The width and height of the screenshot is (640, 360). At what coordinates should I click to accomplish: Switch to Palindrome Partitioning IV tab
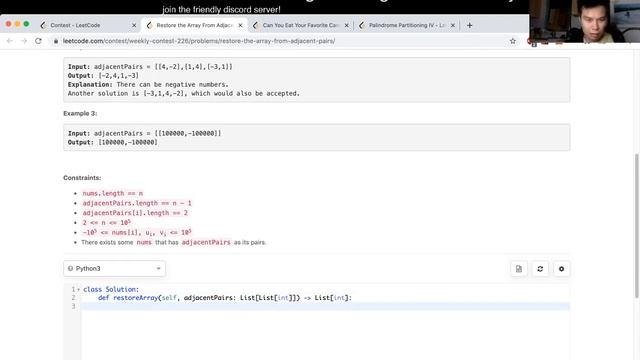[407, 25]
